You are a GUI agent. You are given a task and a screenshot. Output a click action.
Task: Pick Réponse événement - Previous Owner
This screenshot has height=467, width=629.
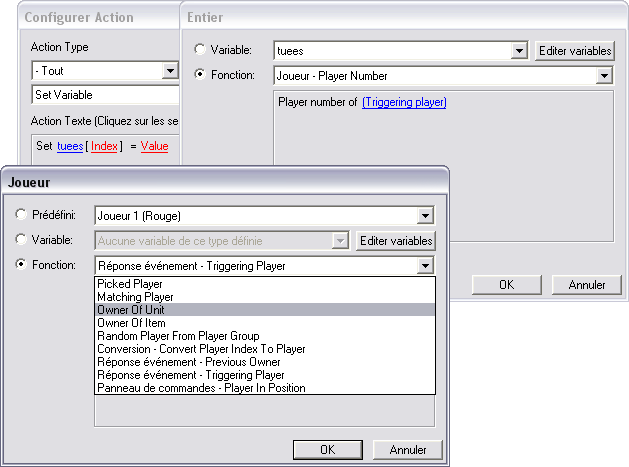tap(187, 362)
